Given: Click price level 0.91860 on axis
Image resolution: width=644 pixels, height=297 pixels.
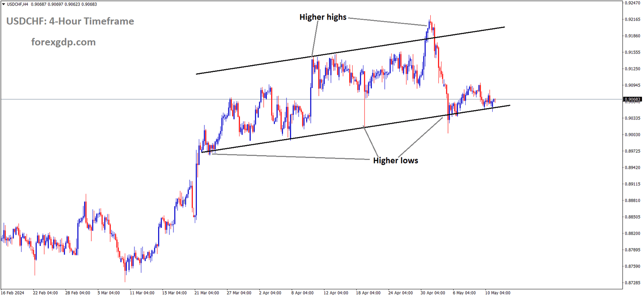Looking at the screenshot, I should click(x=632, y=36).
